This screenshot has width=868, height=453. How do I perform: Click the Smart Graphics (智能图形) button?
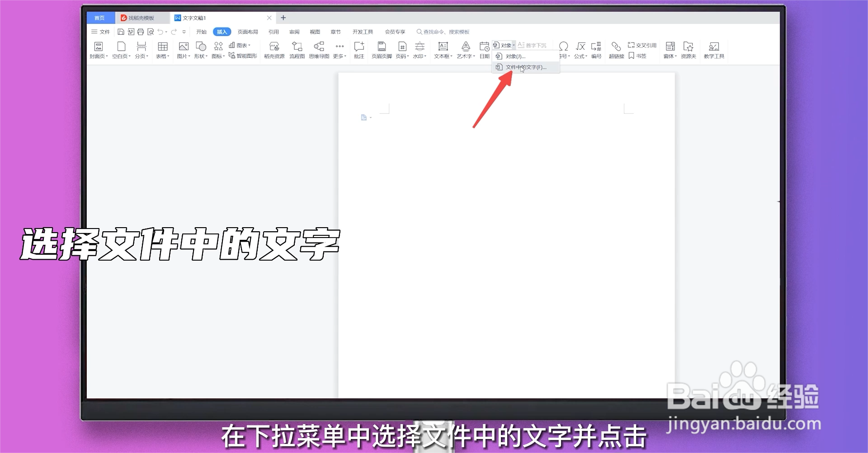click(x=243, y=56)
